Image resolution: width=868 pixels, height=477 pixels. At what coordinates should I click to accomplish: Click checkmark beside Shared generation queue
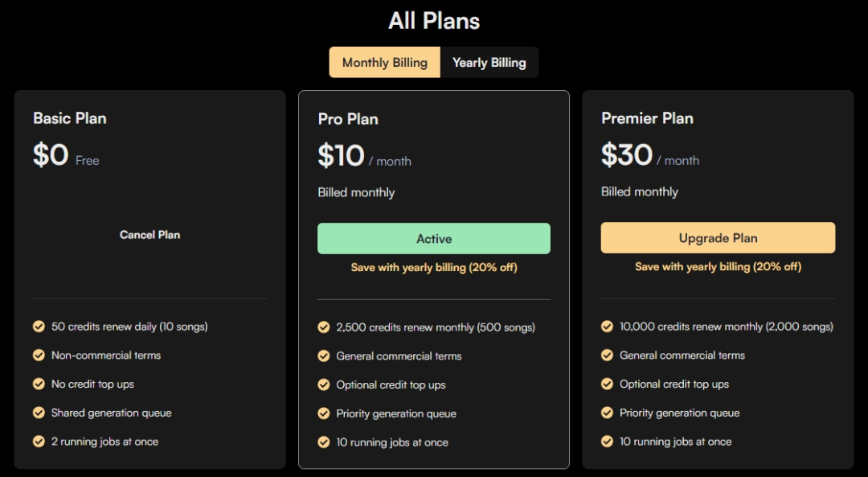(x=39, y=413)
